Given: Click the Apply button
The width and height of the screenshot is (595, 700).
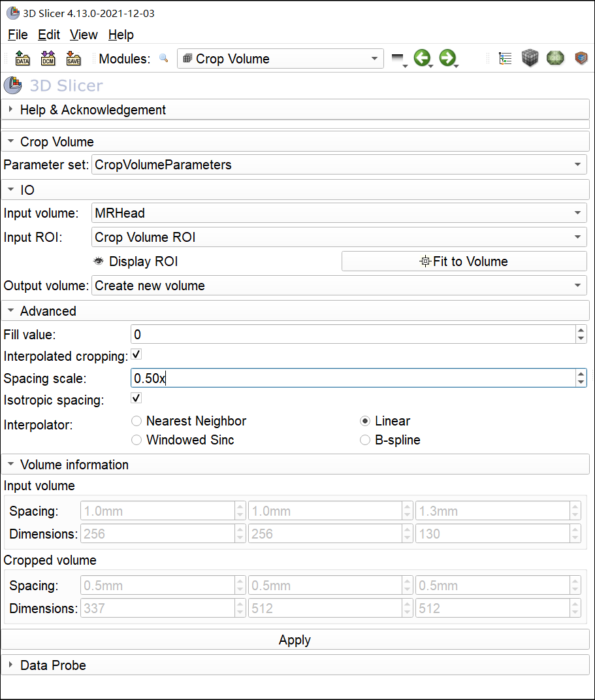Looking at the screenshot, I should pos(295,640).
